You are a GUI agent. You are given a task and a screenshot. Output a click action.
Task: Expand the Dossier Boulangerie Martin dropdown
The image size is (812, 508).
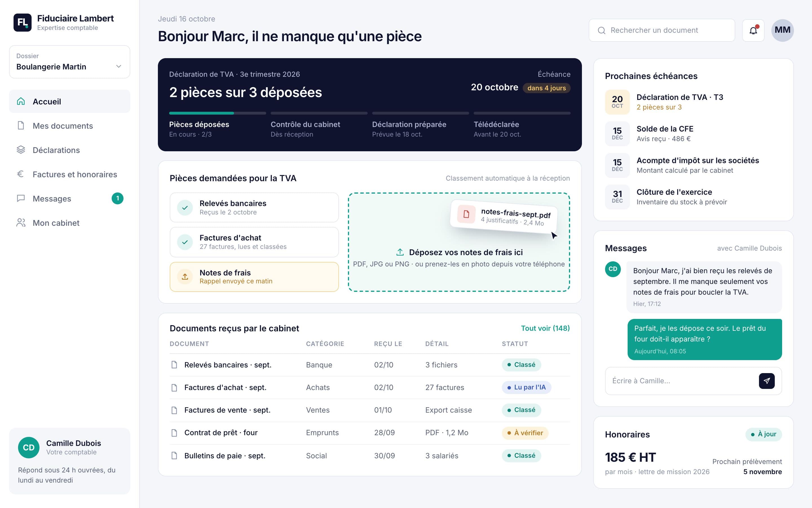[x=69, y=62]
